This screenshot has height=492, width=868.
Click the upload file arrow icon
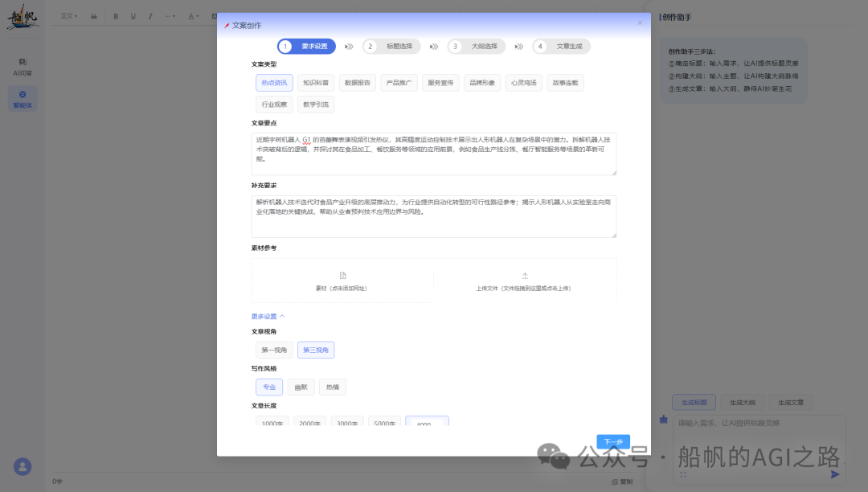pos(525,276)
